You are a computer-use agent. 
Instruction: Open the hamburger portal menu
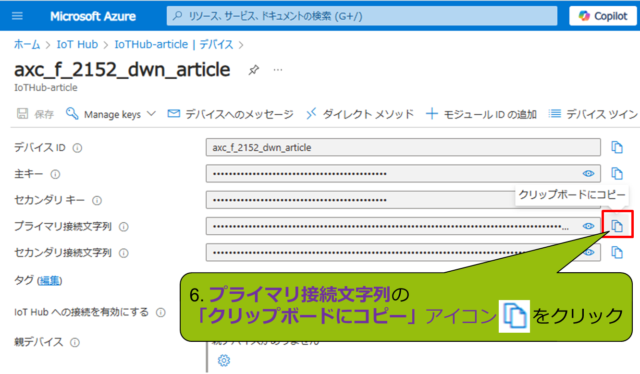tap(17, 16)
